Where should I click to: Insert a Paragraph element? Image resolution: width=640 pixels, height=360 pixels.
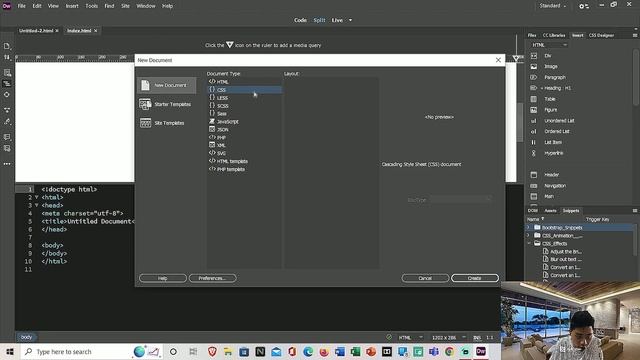[x=554, y=77]
